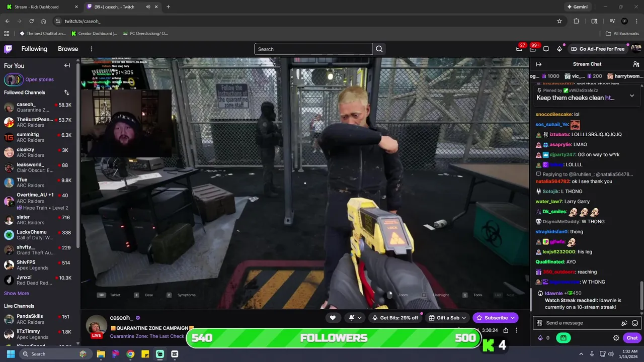Click the magnifier search button
This screenshot has width=644, height=362.
pyautogui.click(x=379, y=49)
